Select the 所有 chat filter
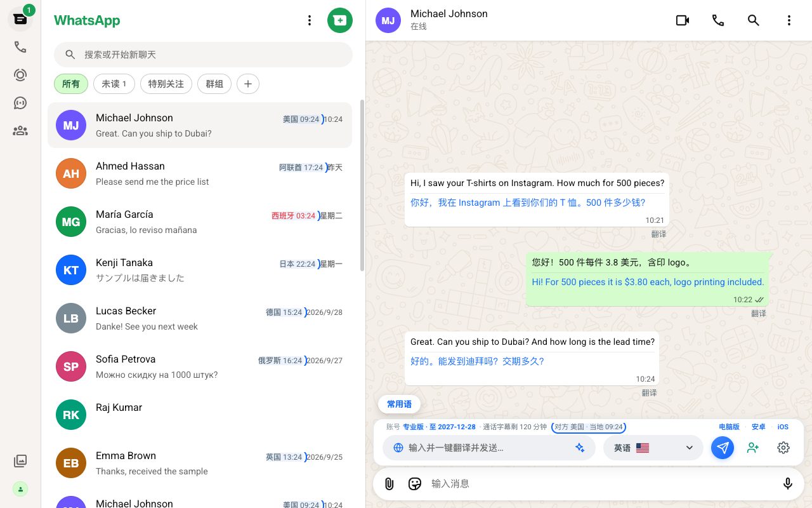The height and width of the screenshot is (508, 812). pyautogui.click(x=71, y=84)
